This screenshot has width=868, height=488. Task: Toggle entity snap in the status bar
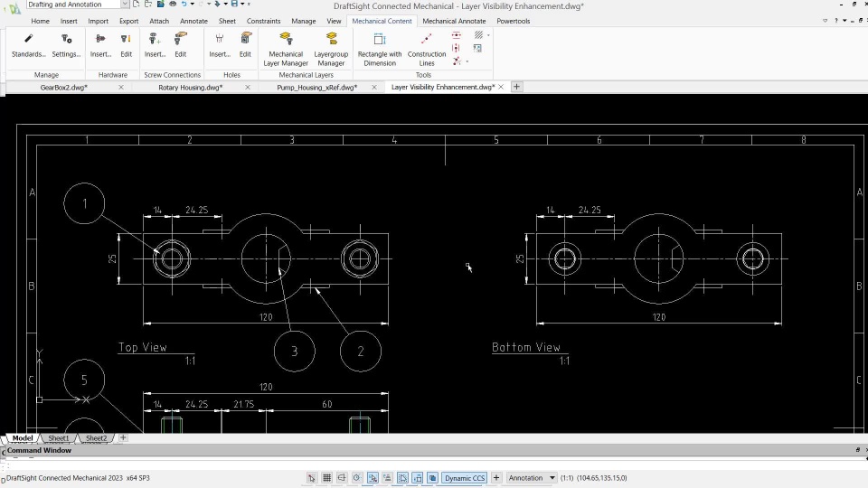pos(373,477)
